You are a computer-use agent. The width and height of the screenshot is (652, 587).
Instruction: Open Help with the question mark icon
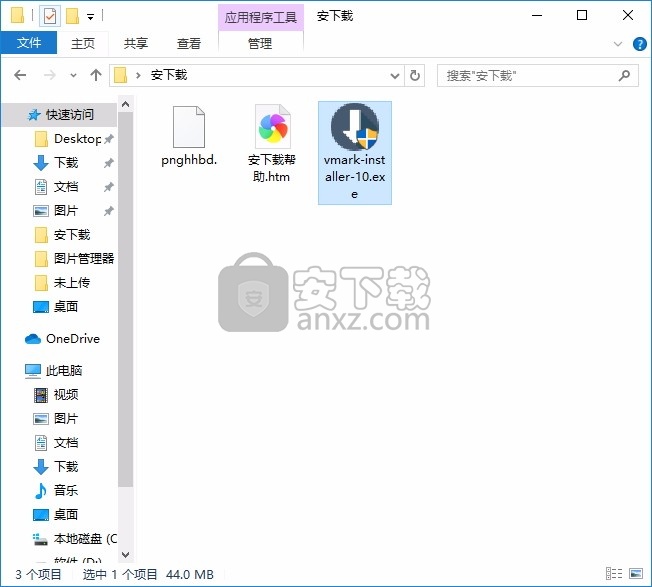640,44
